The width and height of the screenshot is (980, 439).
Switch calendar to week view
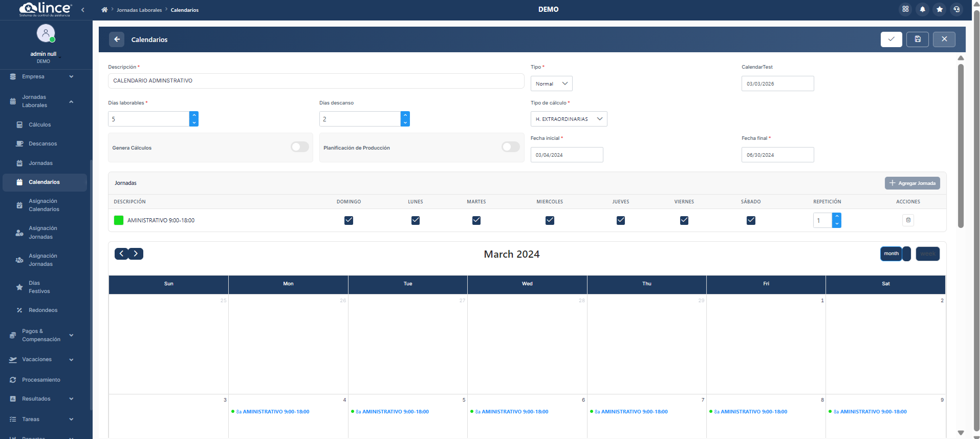(x=927, y=254)
